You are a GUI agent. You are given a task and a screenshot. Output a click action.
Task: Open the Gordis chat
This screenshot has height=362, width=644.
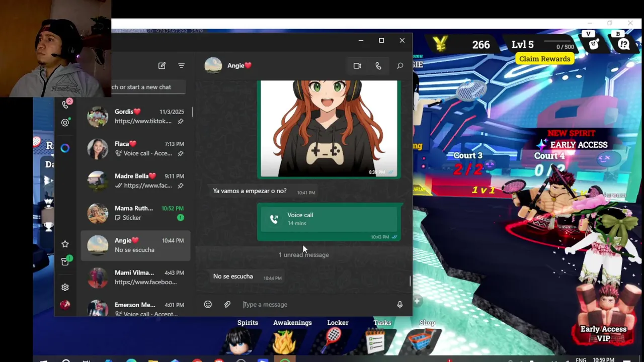pyautogui.click(x=135, y=116)
